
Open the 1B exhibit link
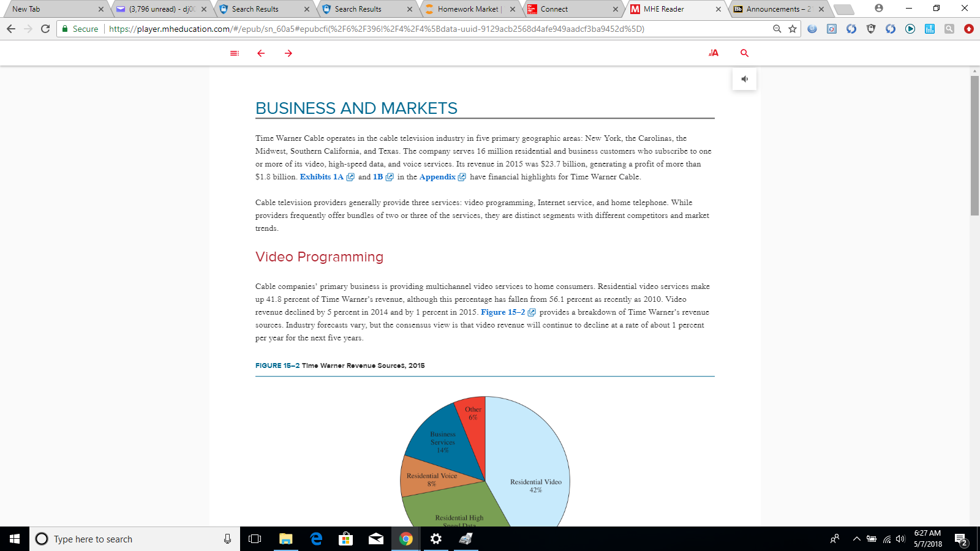point(383,177)
